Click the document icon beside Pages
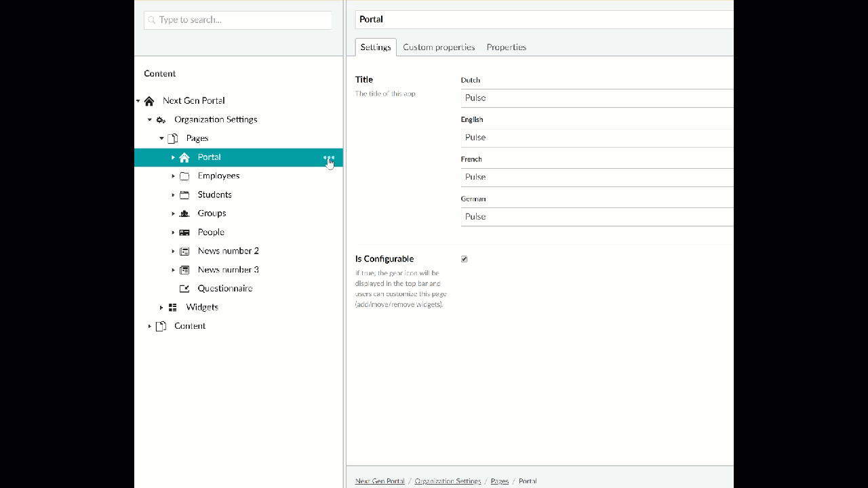Image resolution: width=868 pixels, height=488 pixels. pos(172,138)
